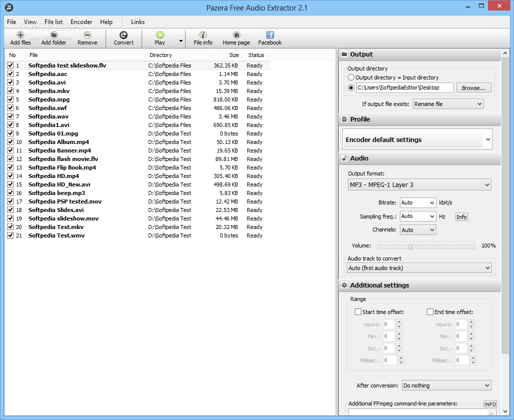514x420 pixels.
Task: Click the right panel vertical scrollbar thumb
Action: pos(505,206)
